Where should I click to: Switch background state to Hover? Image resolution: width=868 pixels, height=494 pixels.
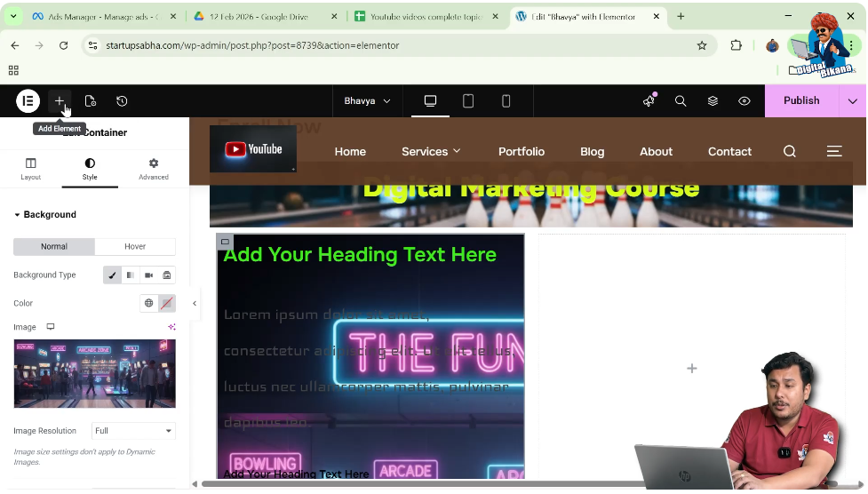[x=135, y=246]
